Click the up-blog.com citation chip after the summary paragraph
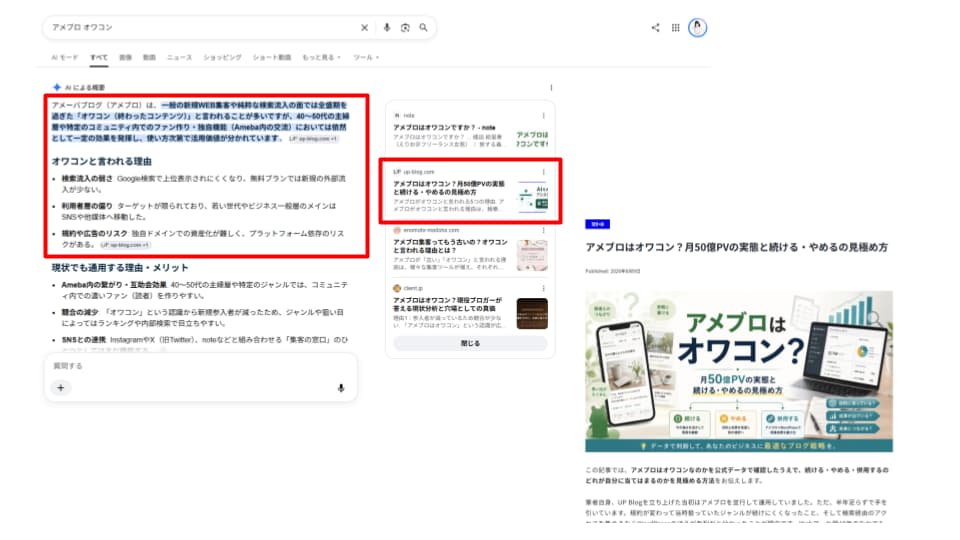Image resolution: width=960 pixels, height=540 pixels. coord(313,139)
